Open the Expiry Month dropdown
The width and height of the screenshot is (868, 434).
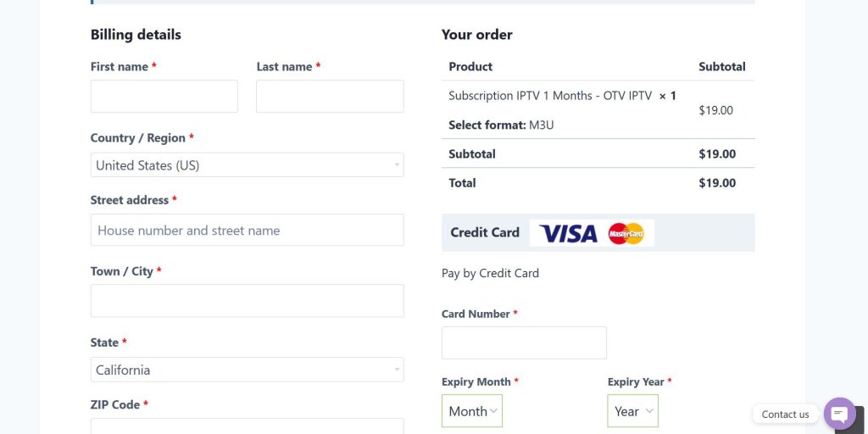click(471, 411)
